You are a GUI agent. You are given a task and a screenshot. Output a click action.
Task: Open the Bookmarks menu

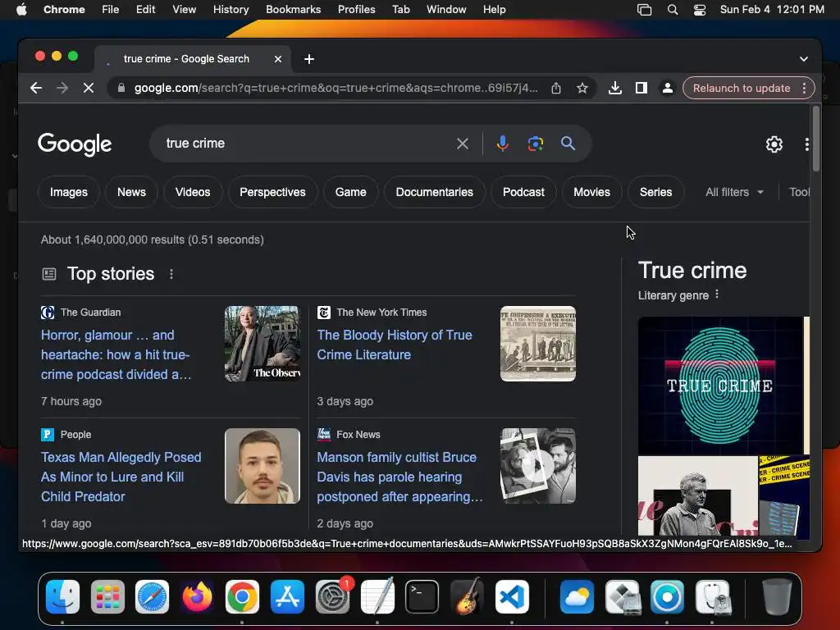pos(293,10)
